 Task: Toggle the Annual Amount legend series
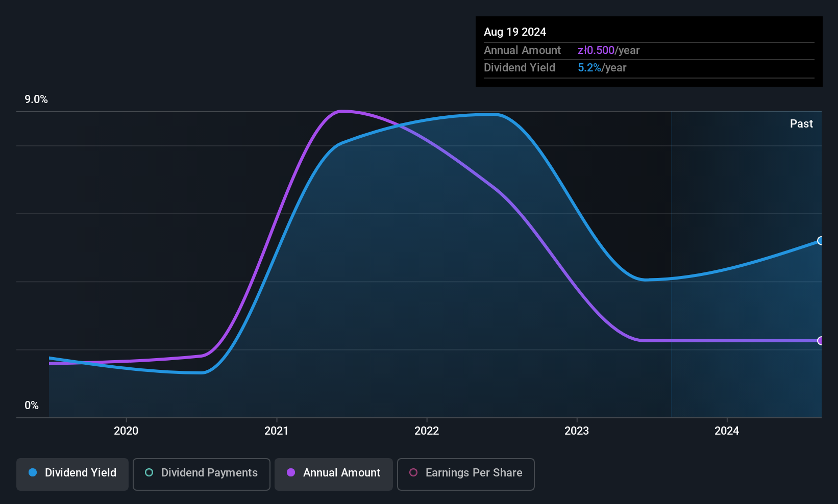pyautogui.click(x=334, y=474)
